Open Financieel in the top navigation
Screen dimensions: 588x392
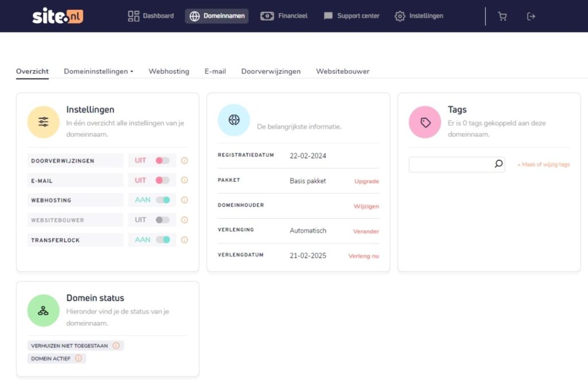coord(284,16)
